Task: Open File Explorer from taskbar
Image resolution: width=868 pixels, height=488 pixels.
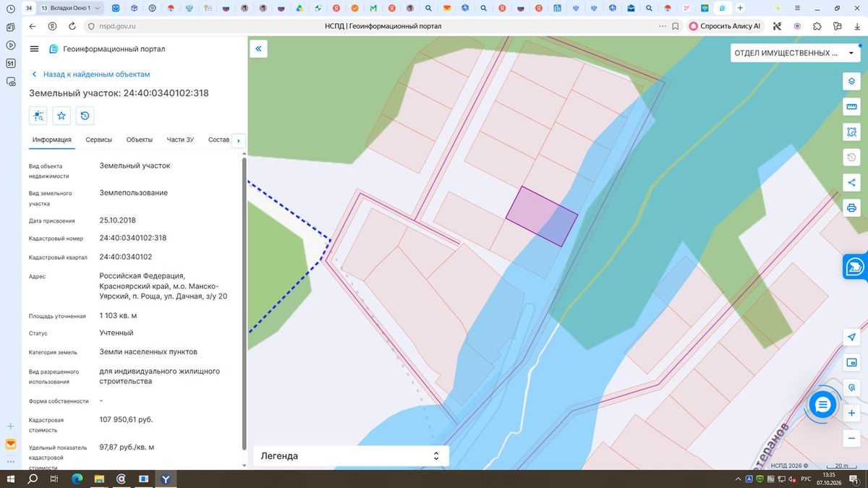Action: (x=99, y=479)
